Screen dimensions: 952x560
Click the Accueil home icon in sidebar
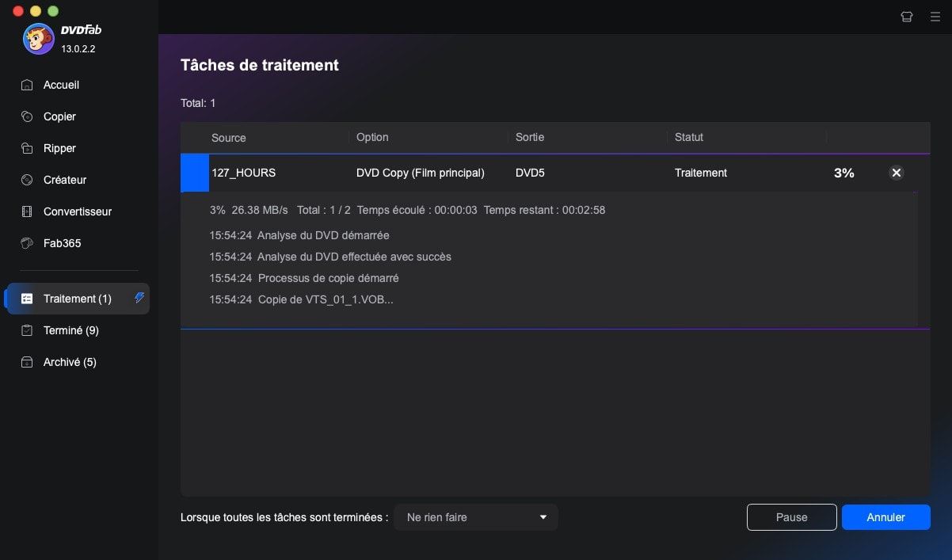tap(28, 85)
